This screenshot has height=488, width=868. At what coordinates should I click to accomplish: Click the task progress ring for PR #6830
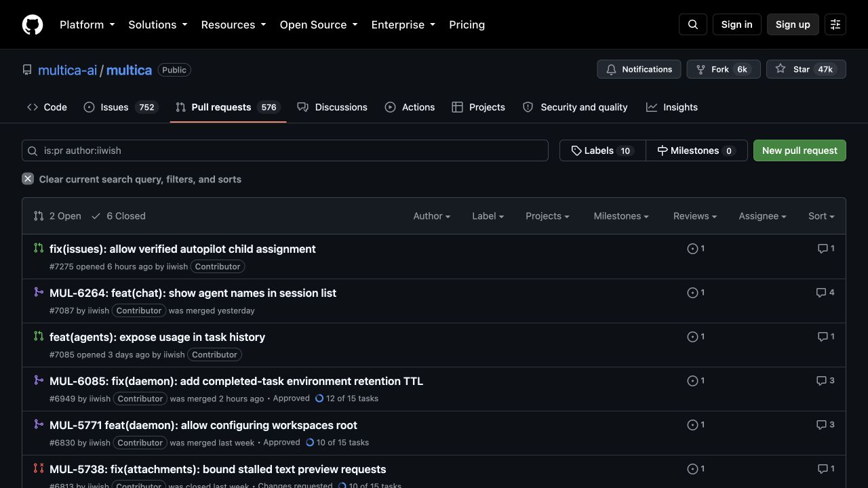310,443
